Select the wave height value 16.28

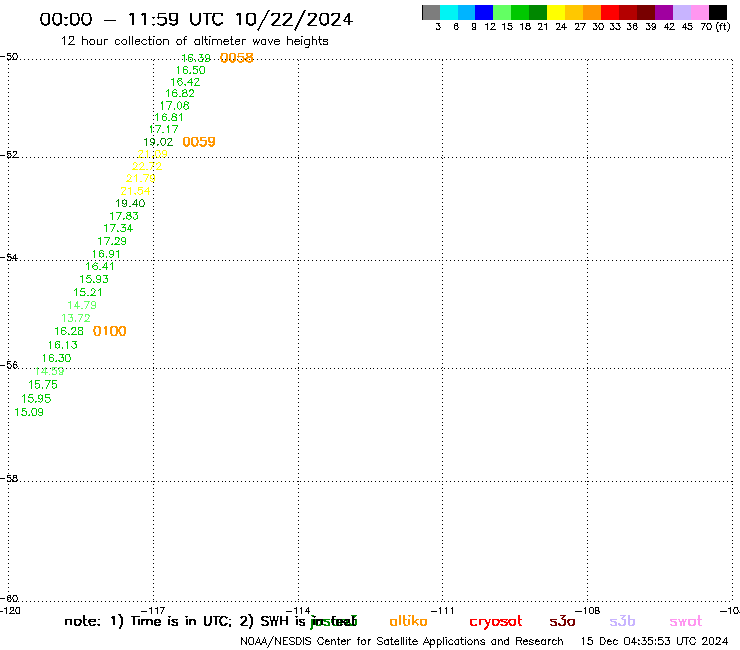point(69,331)
